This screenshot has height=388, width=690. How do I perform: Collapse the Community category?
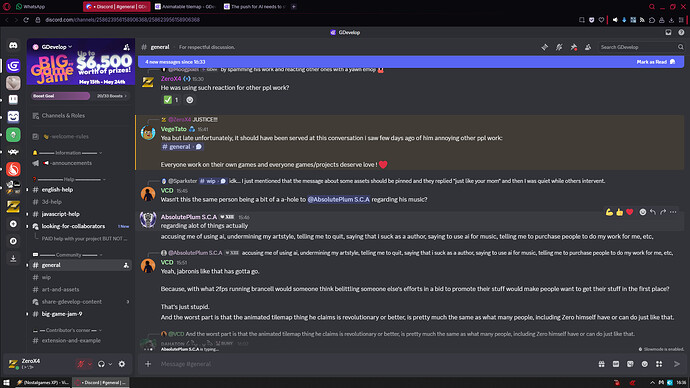(67, 255)
